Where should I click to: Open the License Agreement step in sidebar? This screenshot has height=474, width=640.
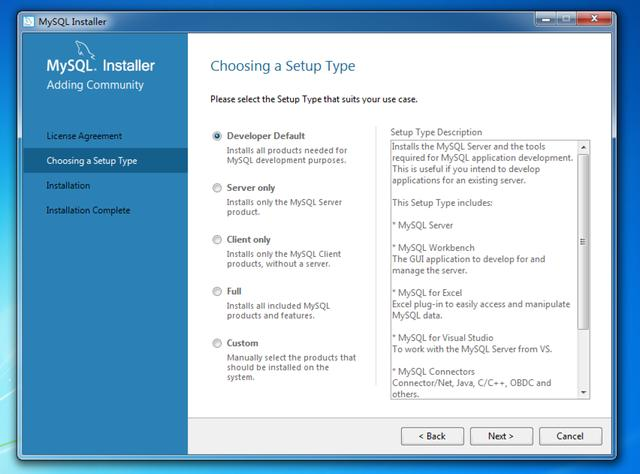click(84, 136)
